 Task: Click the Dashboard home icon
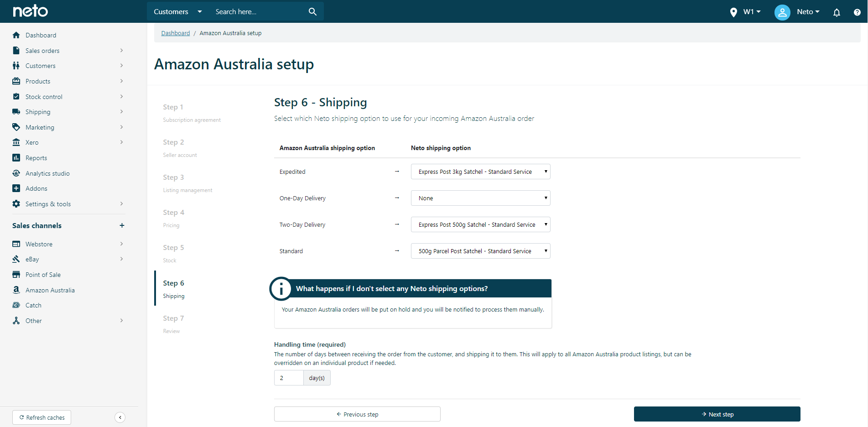click(x=16, y=35)
